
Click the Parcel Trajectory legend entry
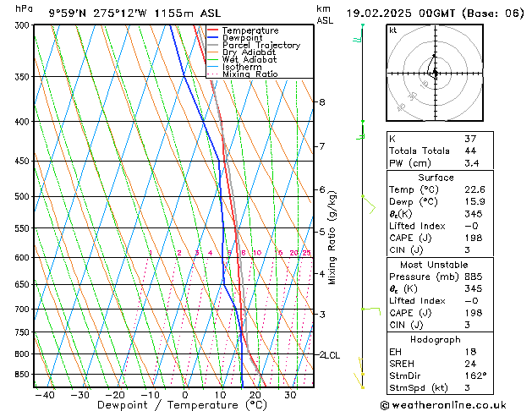254,45
